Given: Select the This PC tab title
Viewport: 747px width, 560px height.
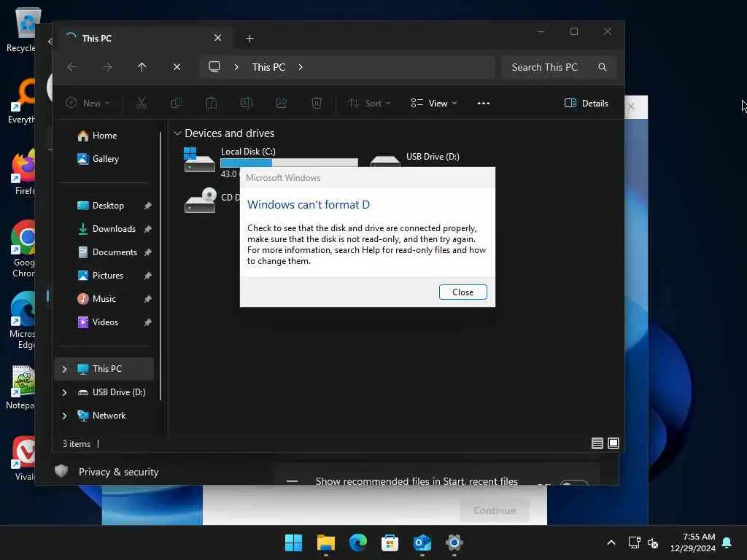Looking at the screenshot, I should point(97,38).
